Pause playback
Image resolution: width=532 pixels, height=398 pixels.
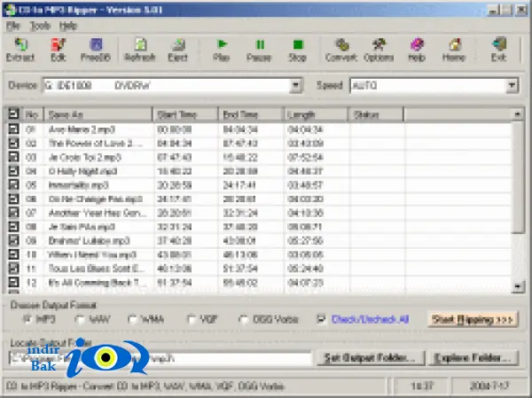click(259, 50)
